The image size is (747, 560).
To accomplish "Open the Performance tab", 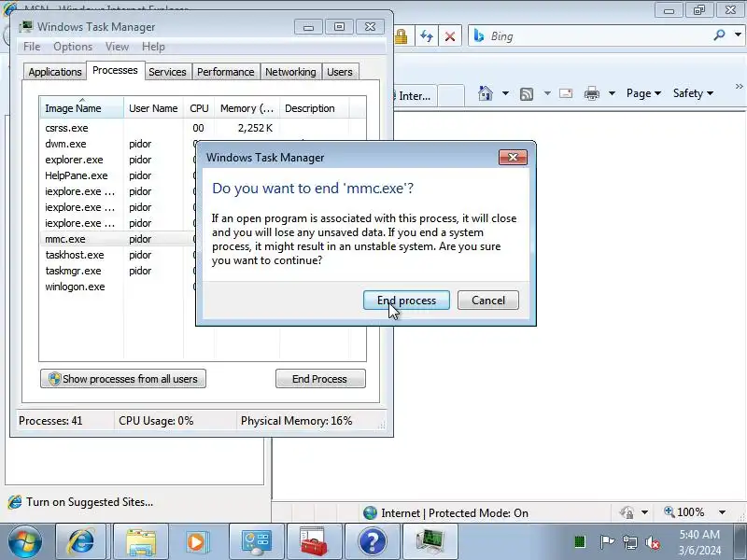I will coord(226,72).
